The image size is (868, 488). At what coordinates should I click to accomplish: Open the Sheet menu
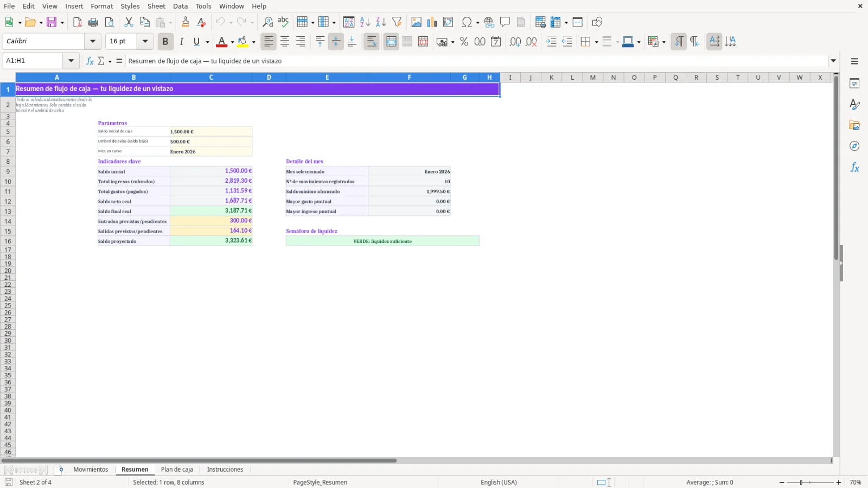(x=156, y=6)
